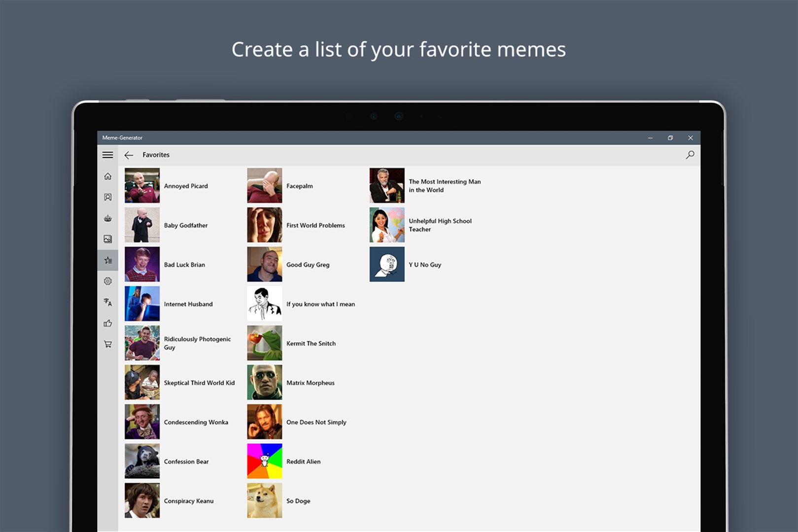The width and height of the screenshot is (798, 532).
Task: Select the Favorites star-list sidebar icon
Action: (107, 260)
